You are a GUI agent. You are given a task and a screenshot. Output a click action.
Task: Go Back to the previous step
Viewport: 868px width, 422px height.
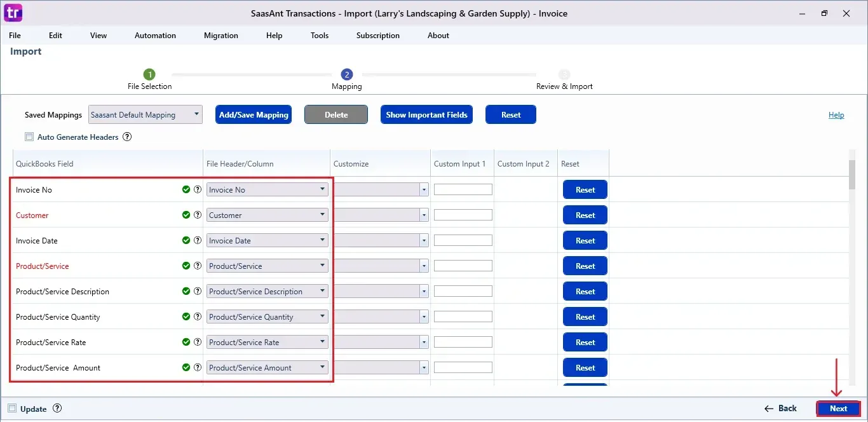click(x=780, y=409)
